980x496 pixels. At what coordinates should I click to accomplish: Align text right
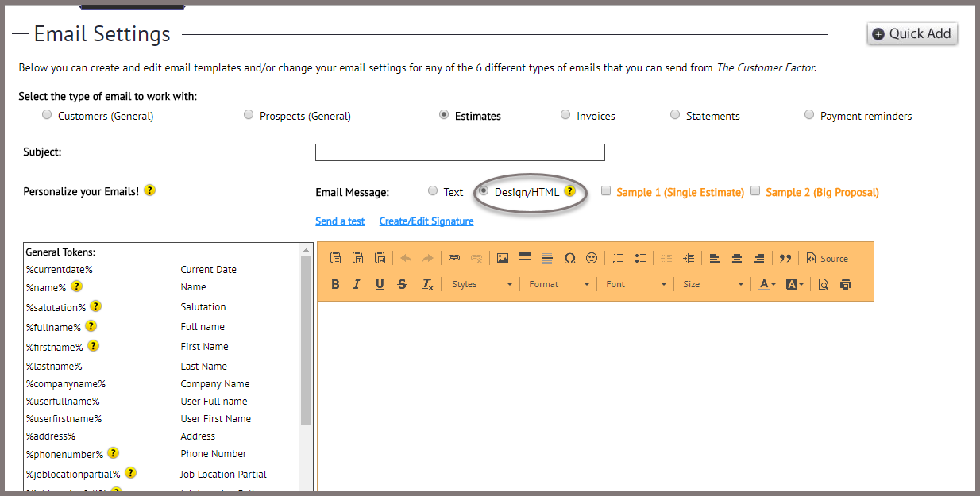point(759,258)
